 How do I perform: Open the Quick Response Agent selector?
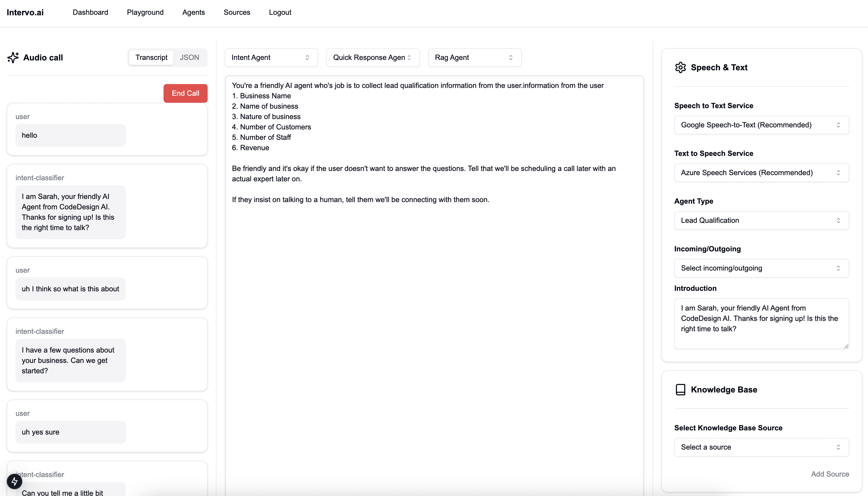[372, 58]
